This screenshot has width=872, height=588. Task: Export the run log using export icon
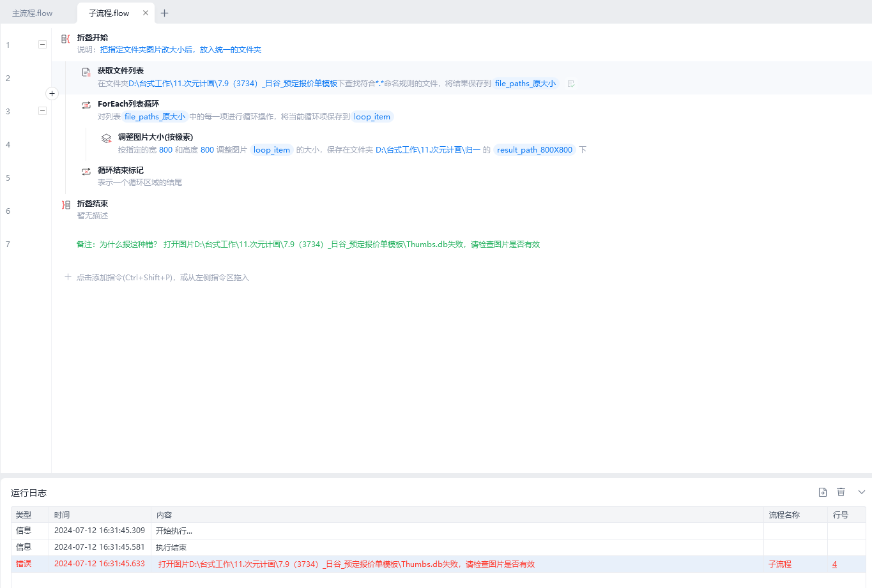823,492
